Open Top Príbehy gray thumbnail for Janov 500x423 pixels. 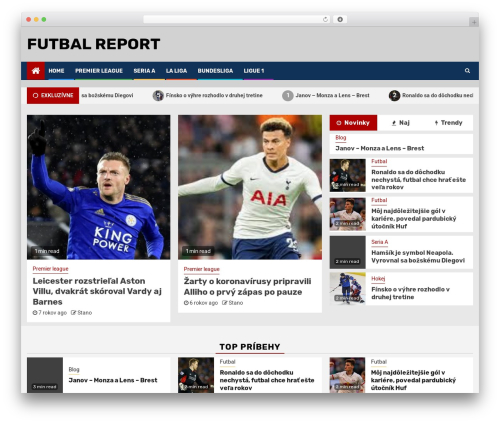45,375
